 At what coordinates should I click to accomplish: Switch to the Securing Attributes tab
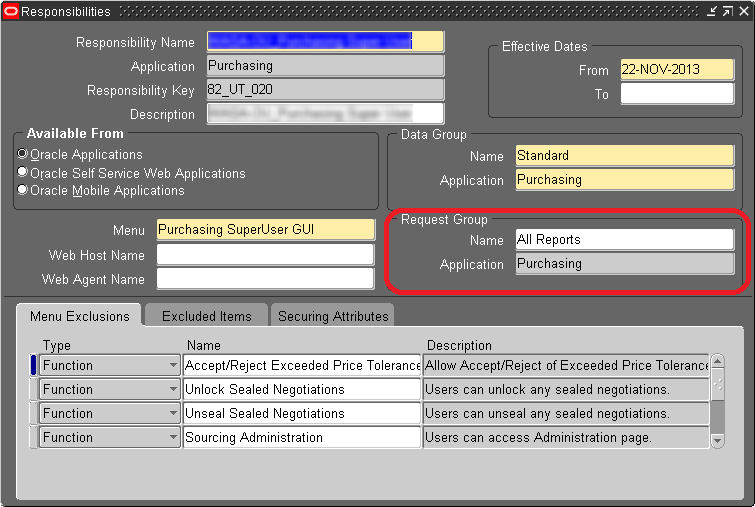333,316
